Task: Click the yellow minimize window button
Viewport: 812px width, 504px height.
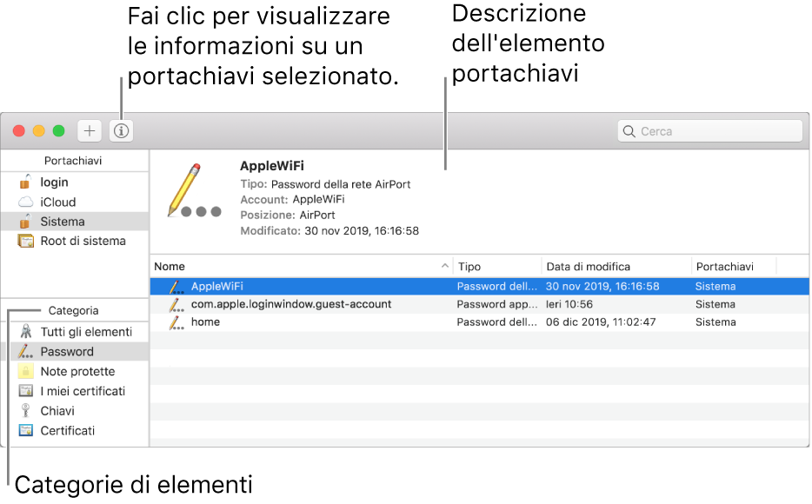Action: (x=39, y=131)
